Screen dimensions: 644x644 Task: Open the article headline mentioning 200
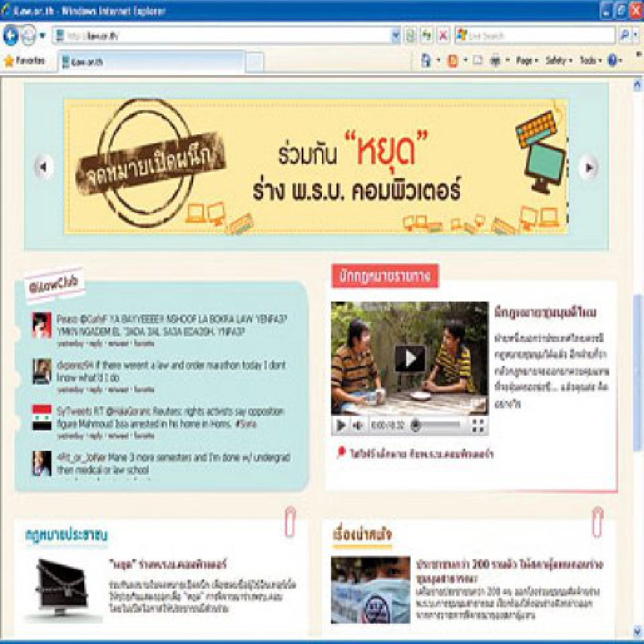click(x=509, y=571)
